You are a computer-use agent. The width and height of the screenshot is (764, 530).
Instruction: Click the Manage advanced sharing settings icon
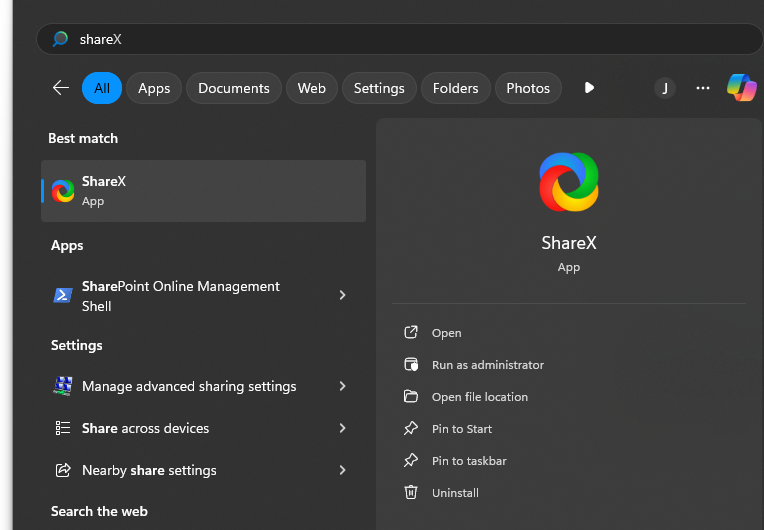63,386
